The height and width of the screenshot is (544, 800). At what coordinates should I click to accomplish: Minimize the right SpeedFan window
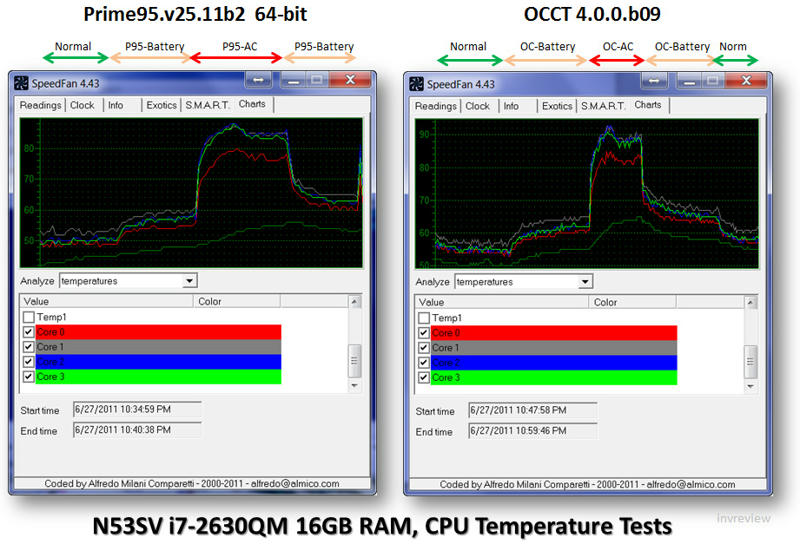pyautogui.click(x=689, y=81)
